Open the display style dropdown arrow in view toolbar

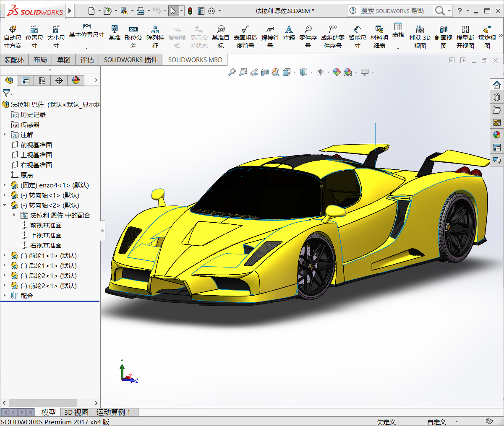click(311, 73)
